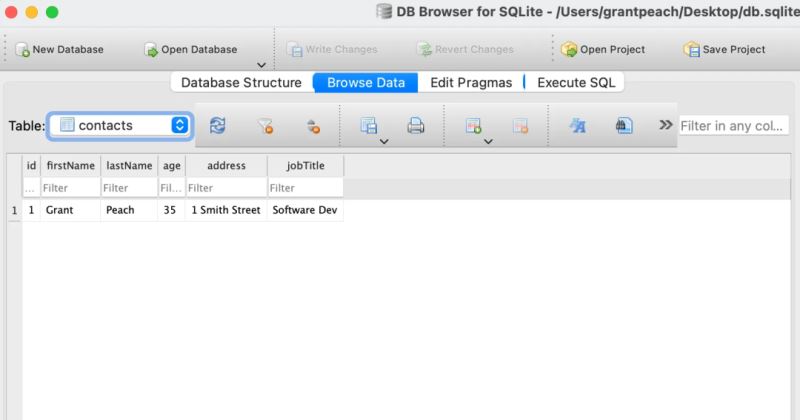Click the Open Database toolbar button
Viewport: 800px width, 420px height.
[191, 49]
